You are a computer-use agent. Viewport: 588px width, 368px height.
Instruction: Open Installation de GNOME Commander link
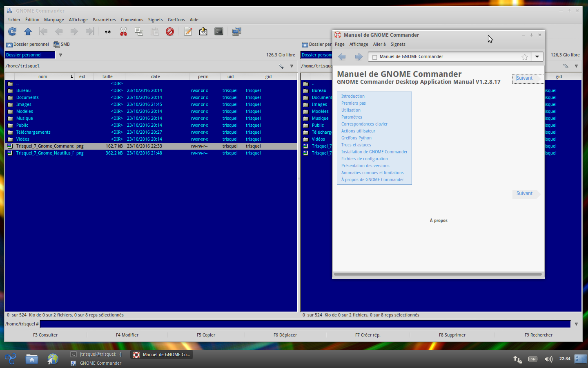374,152
